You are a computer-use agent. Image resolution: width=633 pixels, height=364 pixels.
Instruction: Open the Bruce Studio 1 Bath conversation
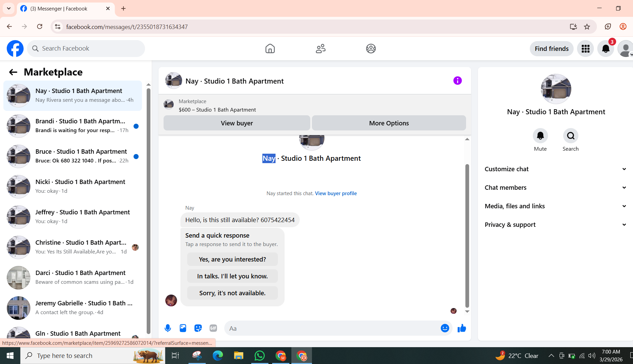(73, 156)
